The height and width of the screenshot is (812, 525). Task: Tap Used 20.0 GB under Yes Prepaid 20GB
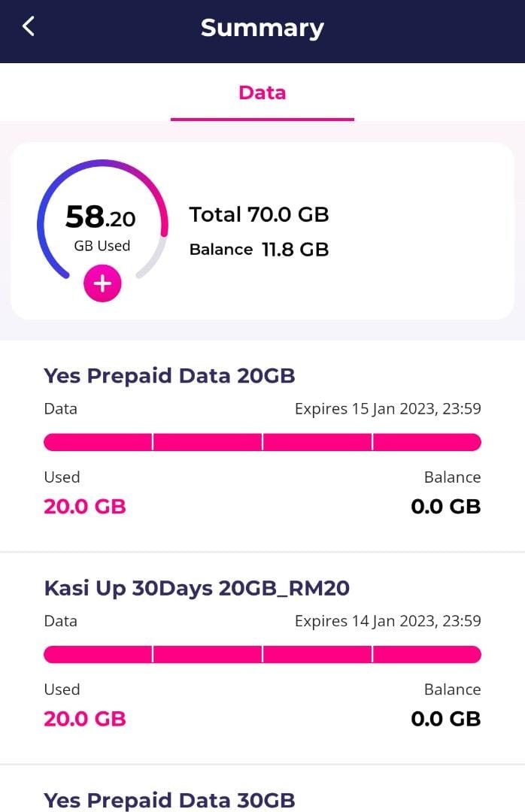(x=84, y=506)
